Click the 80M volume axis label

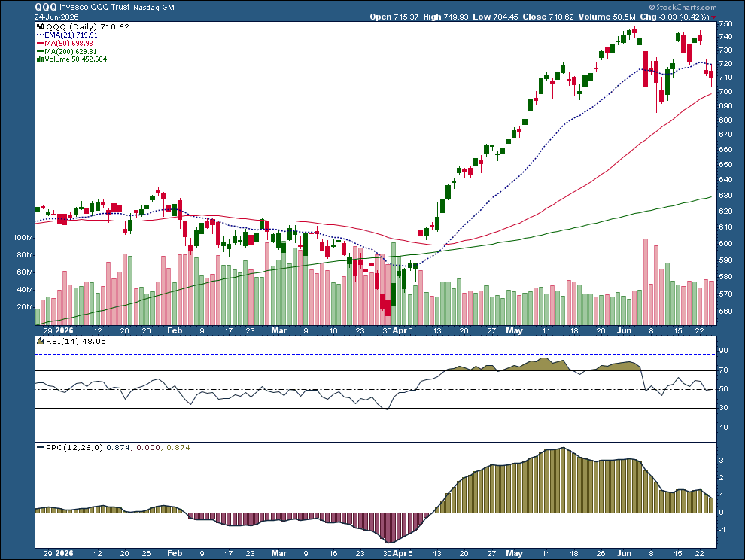(x=25, y=255)
